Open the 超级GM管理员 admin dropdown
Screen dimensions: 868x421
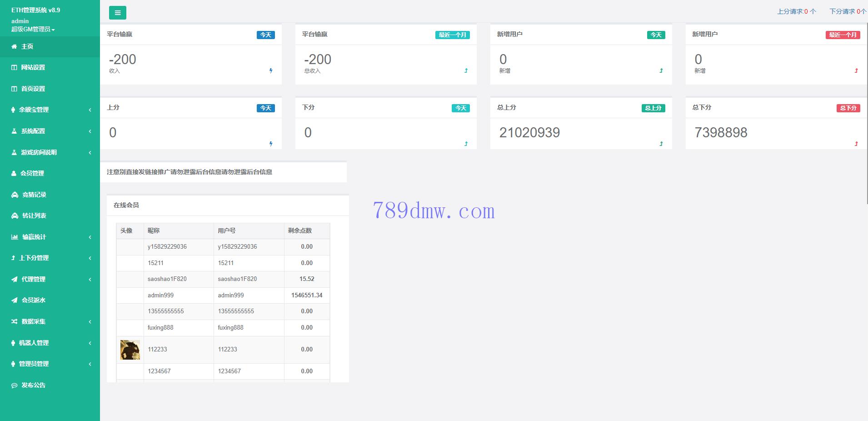point(33,29)
